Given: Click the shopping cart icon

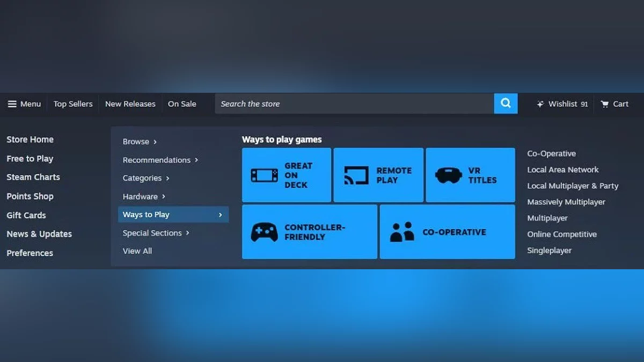Looking at the screenshot, I should (605, 104).
